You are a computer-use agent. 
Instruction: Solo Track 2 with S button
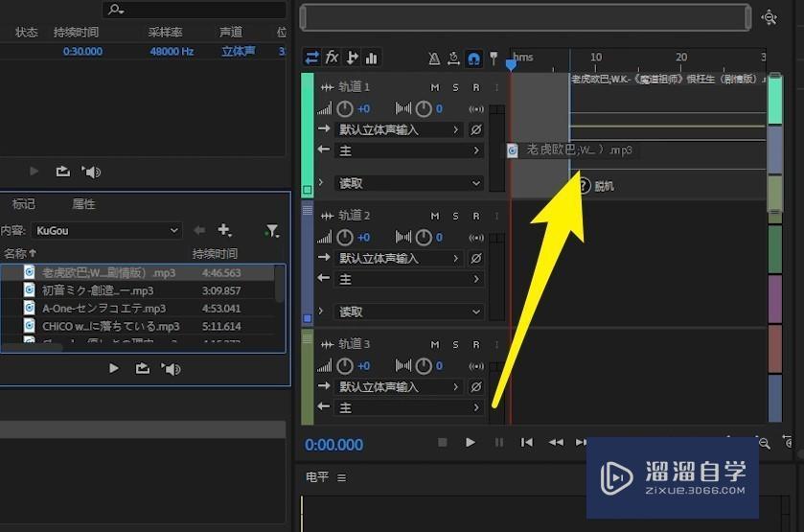(455, 216)
